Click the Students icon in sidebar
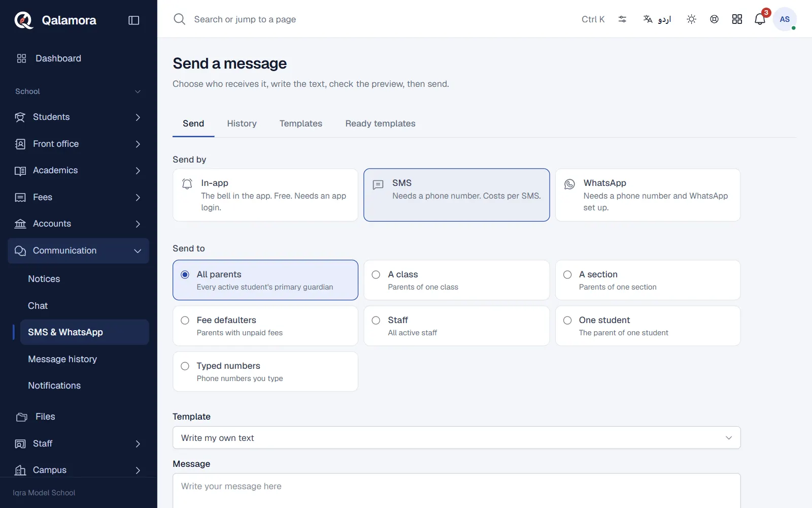 [x=20, y=117]
